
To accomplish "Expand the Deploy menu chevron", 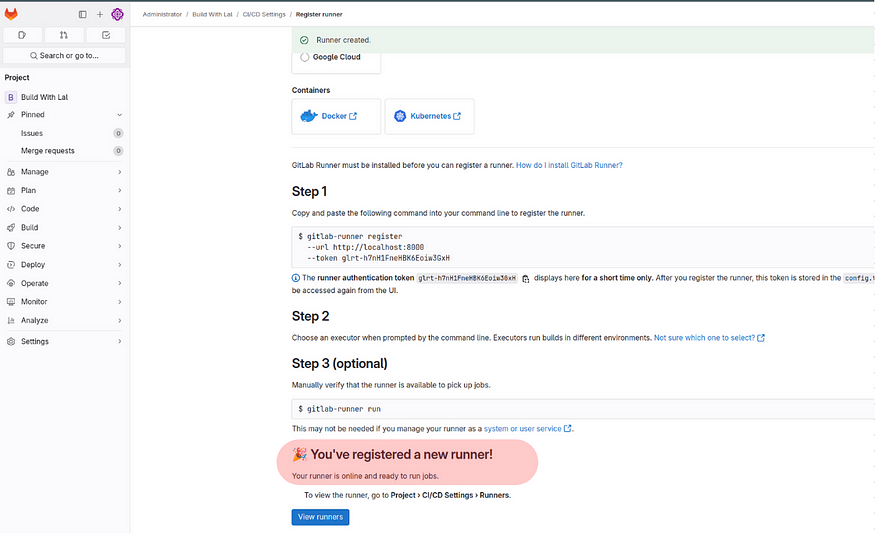I will (119, 265).
